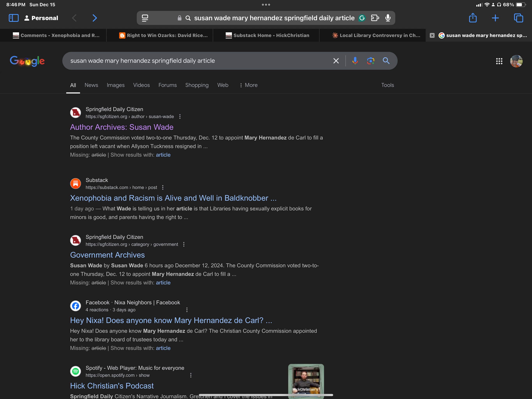Go back with the back arrow
Screen dimensions: 532x399
coord(74,18)
